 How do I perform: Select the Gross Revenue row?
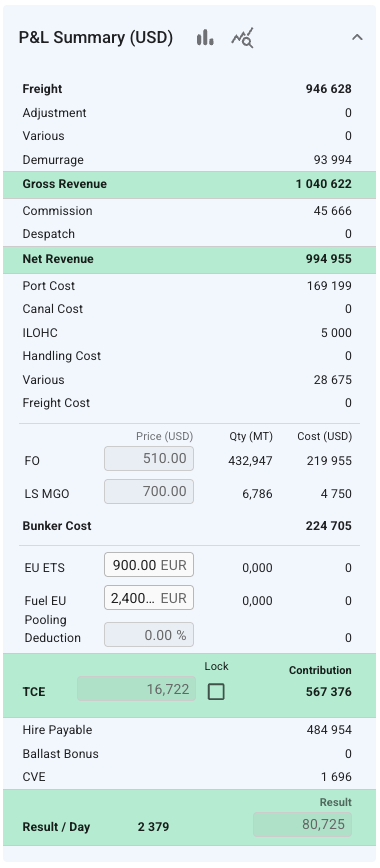(x=190, y=184)
